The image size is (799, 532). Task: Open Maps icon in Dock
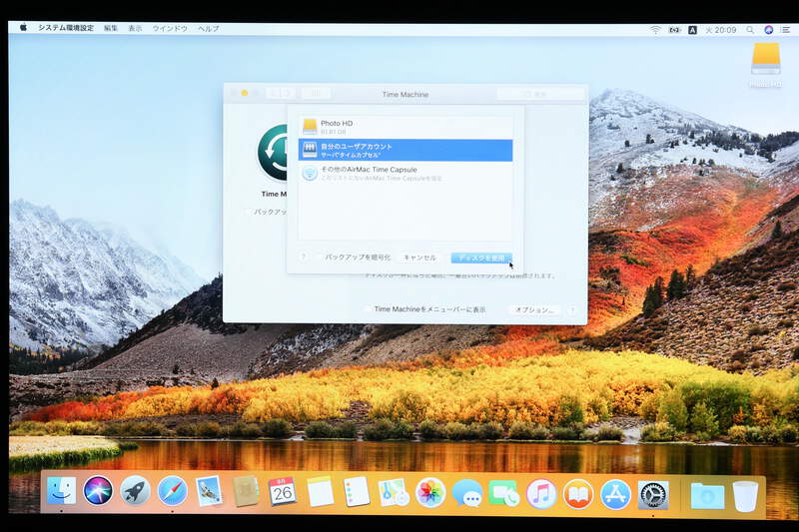click(394, 492)
